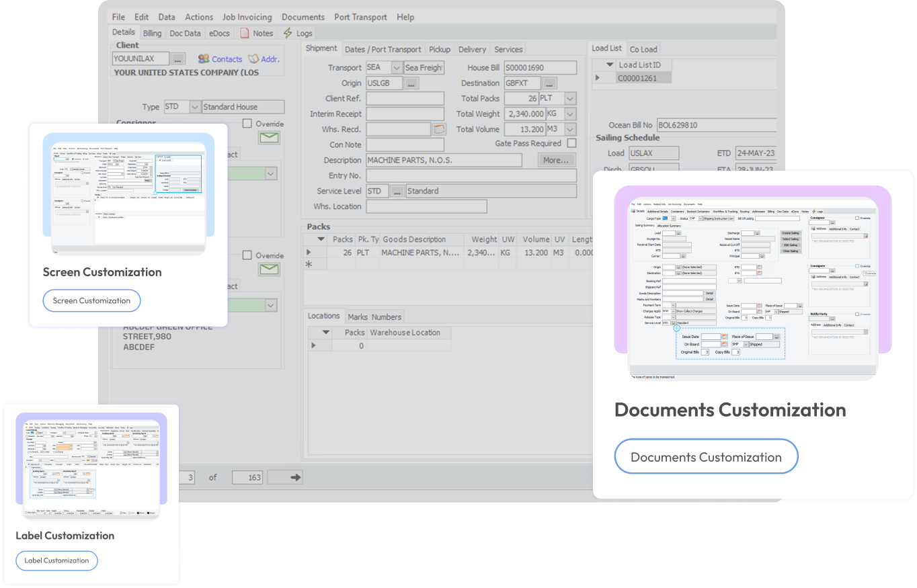Go to next record with arrow
This screenshot has height=588, width=917.
pyautogui.click(x=295, y=477)
